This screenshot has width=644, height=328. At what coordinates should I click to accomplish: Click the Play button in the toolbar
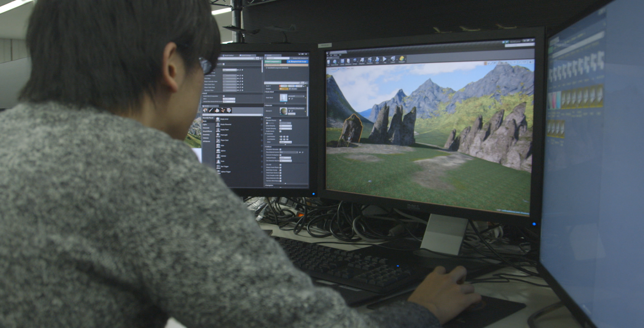(385, 59)
